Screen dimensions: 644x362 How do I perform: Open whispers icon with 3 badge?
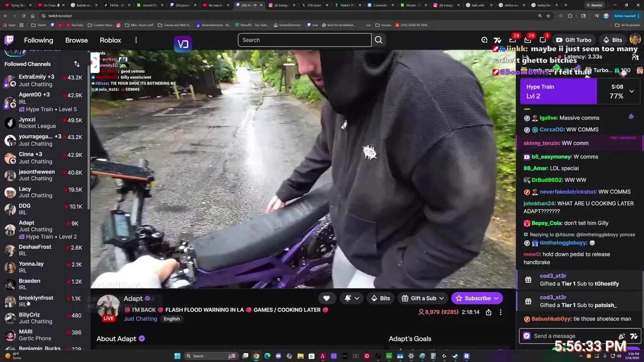click(x=543, y=40)
